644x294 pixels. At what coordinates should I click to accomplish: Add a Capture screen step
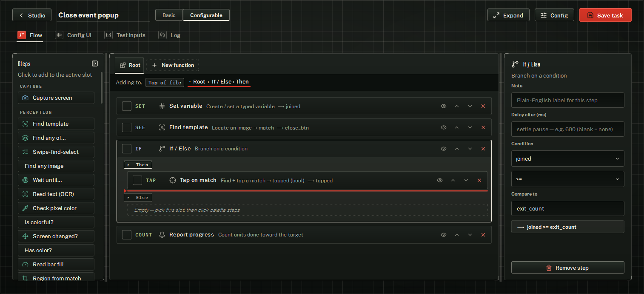point(56,98)
